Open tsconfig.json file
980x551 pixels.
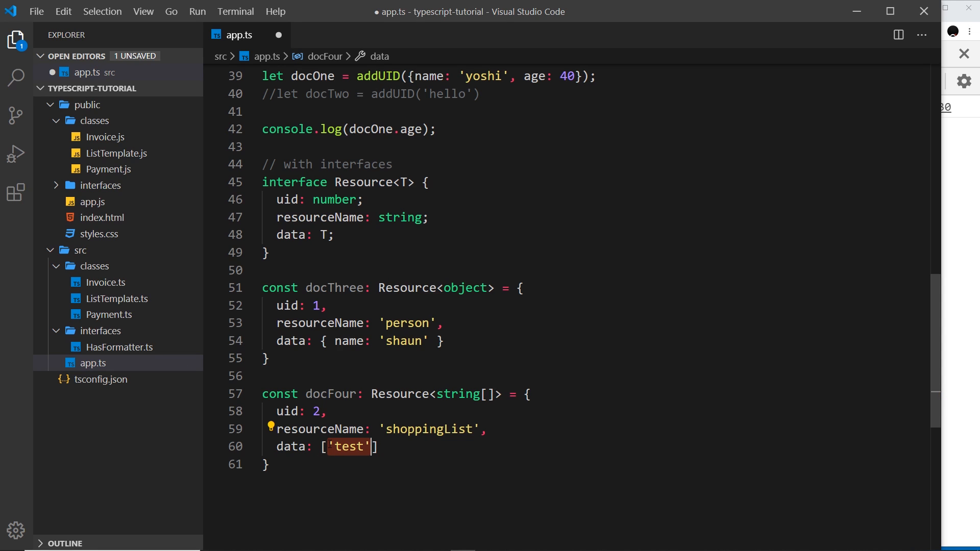pos(101,379)
